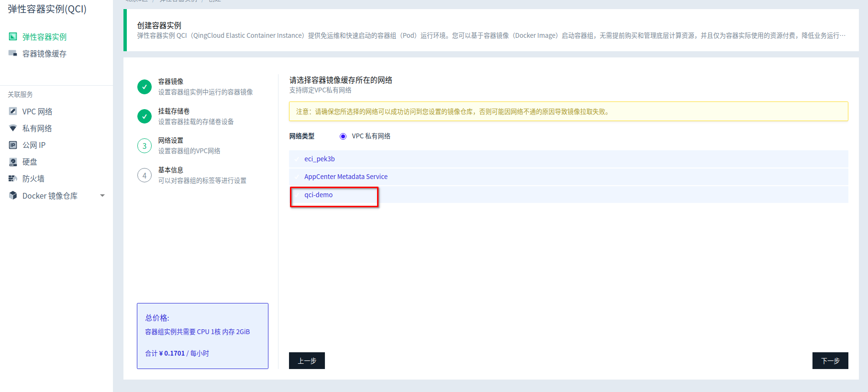This screenshot has height=392, width=868.
Task: Click the 容器镜像 step title
Action: tap(171, 81)
